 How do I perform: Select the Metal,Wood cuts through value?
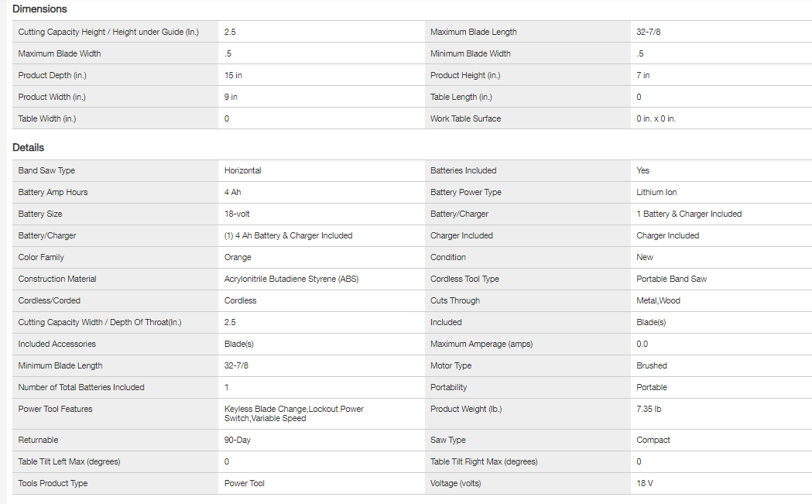(x=659, y=300)
